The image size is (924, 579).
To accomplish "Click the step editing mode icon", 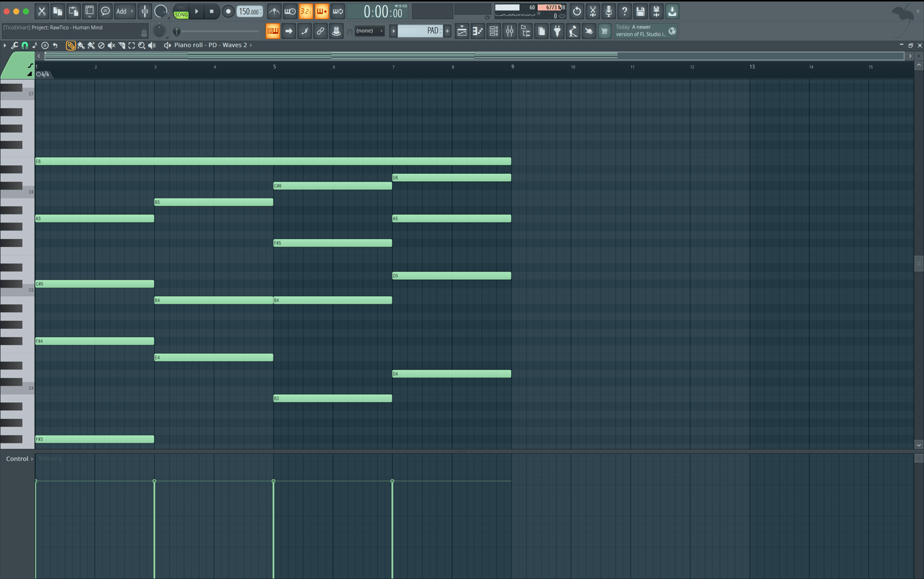I will click(304, 31).
